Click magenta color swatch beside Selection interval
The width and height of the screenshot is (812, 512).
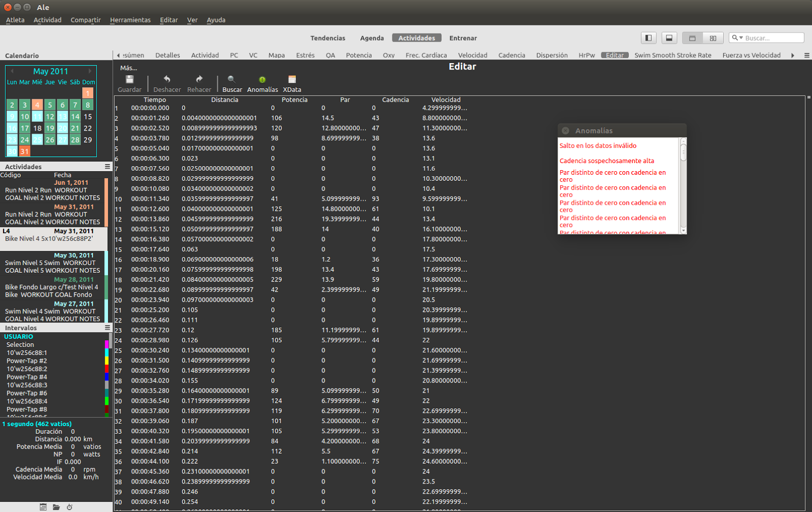click(107, 344)
